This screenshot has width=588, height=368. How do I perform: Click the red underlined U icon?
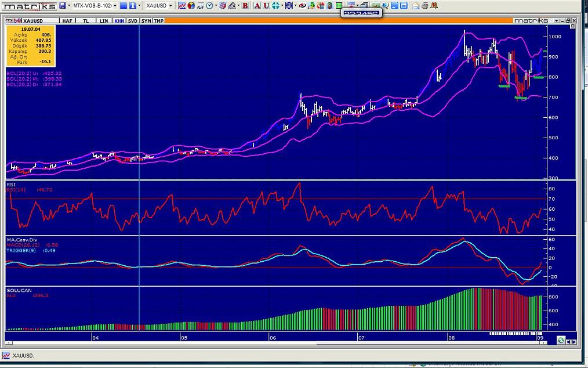(x=266, y=6)
